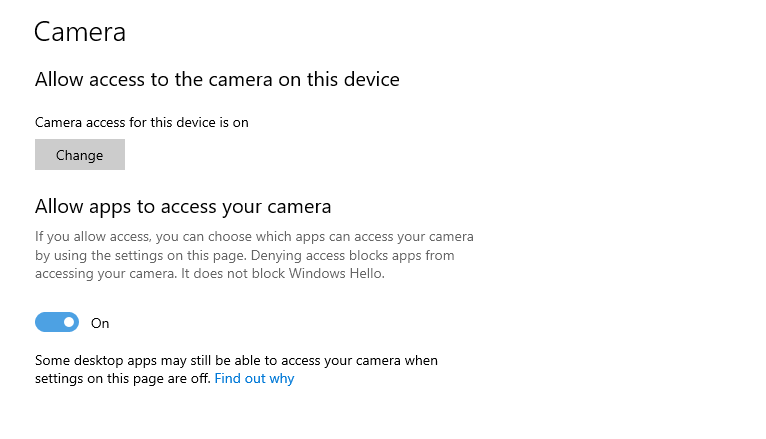Click the Camera page title

80,32
